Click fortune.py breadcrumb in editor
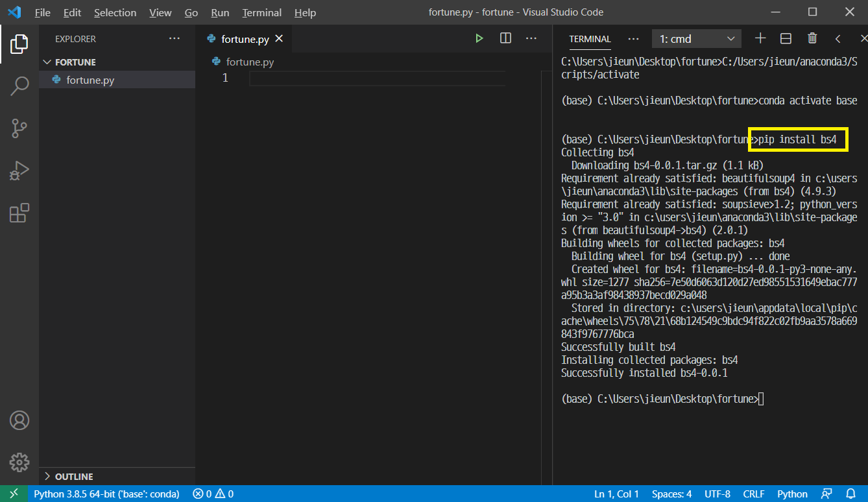The image size is (868, 502). tap(250, 62)
